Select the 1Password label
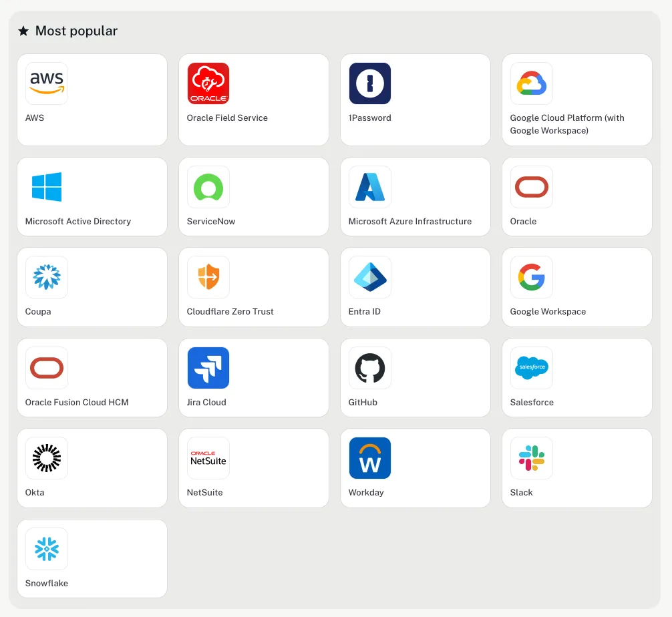The image size is (672, 617). (370, 118)
